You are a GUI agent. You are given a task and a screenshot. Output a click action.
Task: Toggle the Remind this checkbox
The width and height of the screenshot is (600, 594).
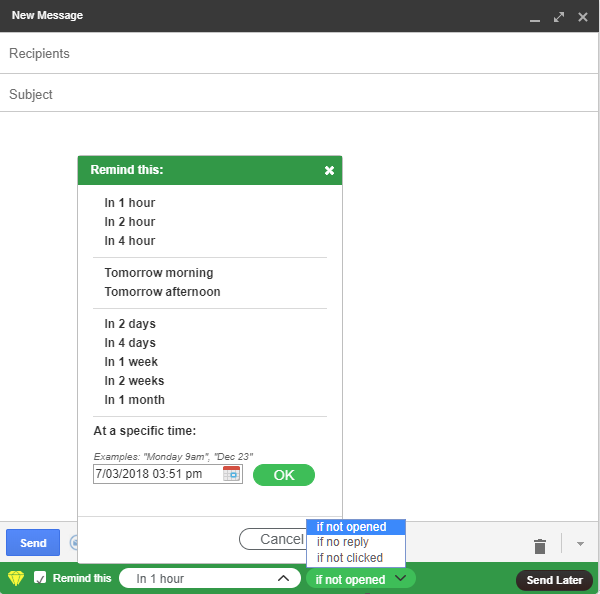coord(40,577)
